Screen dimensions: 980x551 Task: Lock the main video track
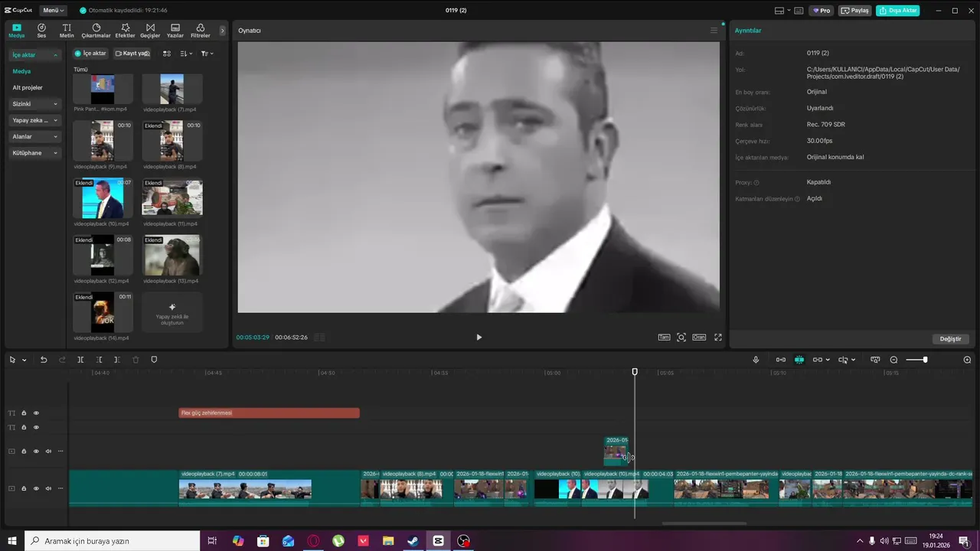tap(24, 488)
